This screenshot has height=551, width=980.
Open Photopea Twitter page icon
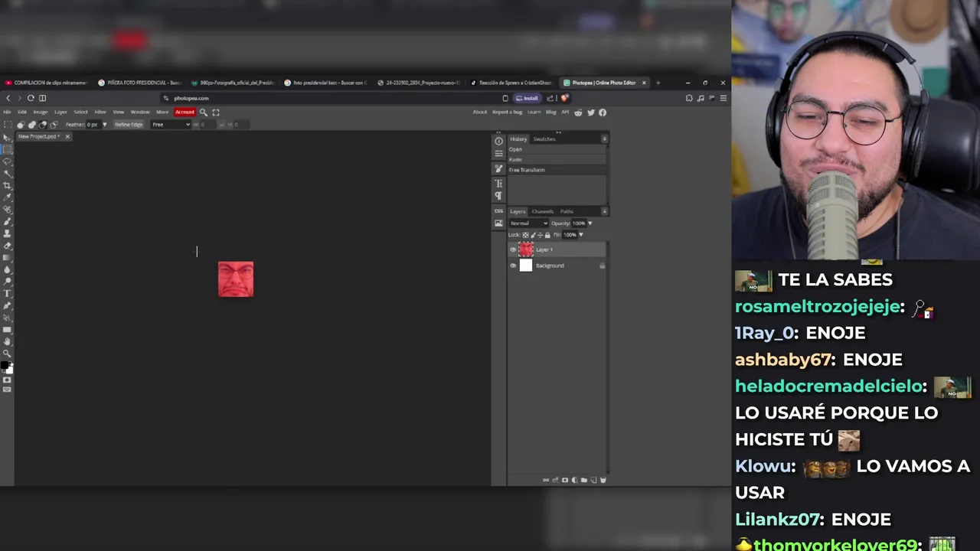(x=591, y=112)
